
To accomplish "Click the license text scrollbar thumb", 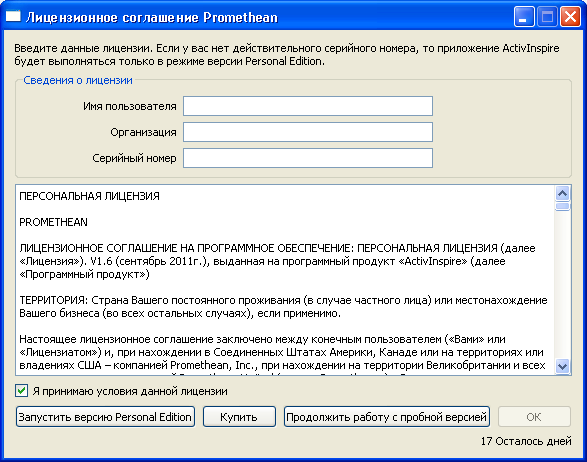I will [562, 206].
